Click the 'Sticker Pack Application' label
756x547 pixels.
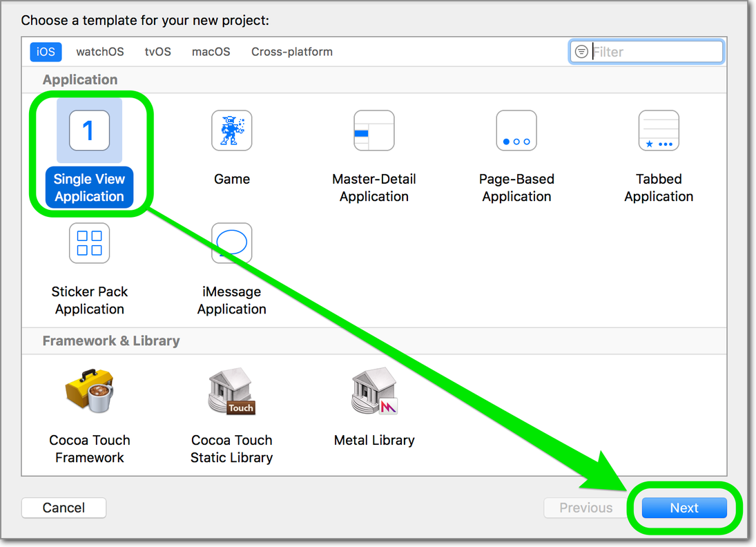click(89, 300)
